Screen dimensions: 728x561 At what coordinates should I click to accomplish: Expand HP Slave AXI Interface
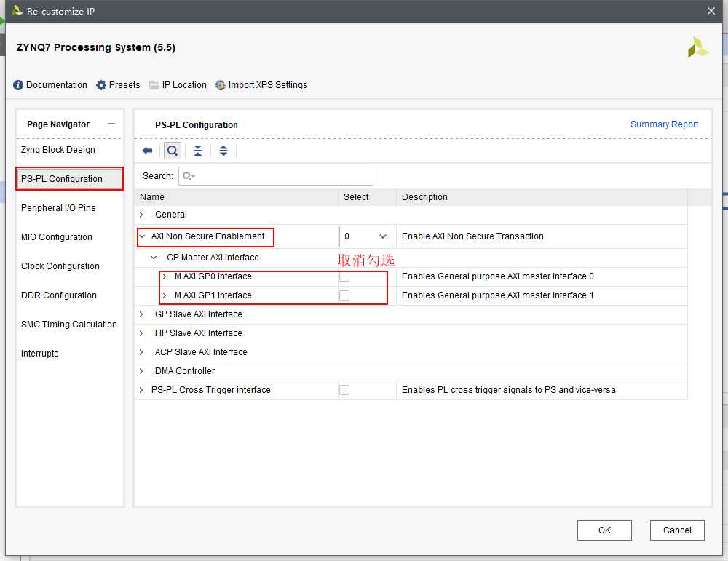142,333
